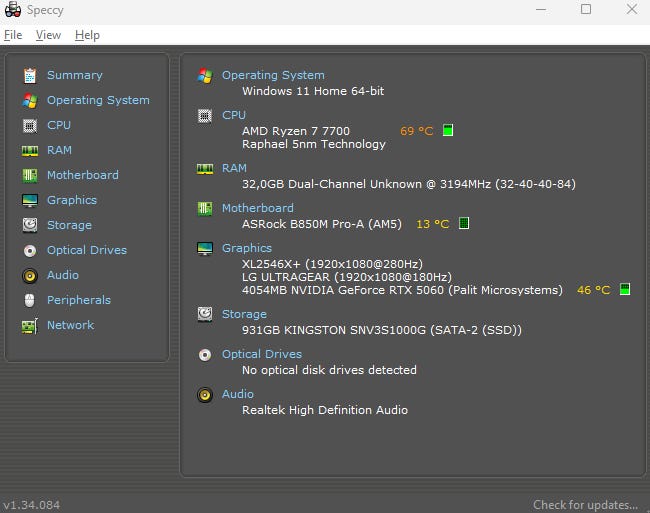Click the 69 °C CPU temperature value
The width and height of the screenshot is (650, 513).
(x=417, y=131)
